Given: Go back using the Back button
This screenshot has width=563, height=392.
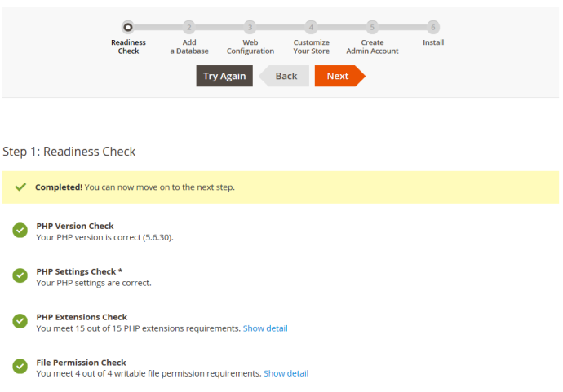Looking at the screenshot, I should tap(286, 76).
